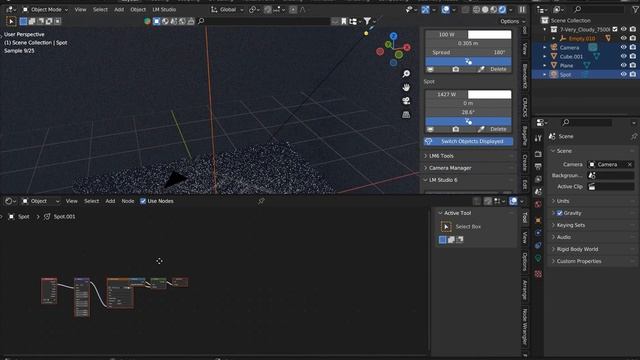This screenshot has height=360, width=640.
Task: Click the white color swatch of the 100 W light
Action: click(x=489, y=34)
